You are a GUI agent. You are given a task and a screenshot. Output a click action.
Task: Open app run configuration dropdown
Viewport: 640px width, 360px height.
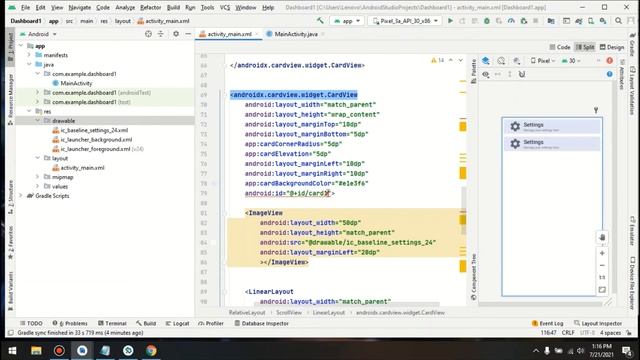[347, 21]
